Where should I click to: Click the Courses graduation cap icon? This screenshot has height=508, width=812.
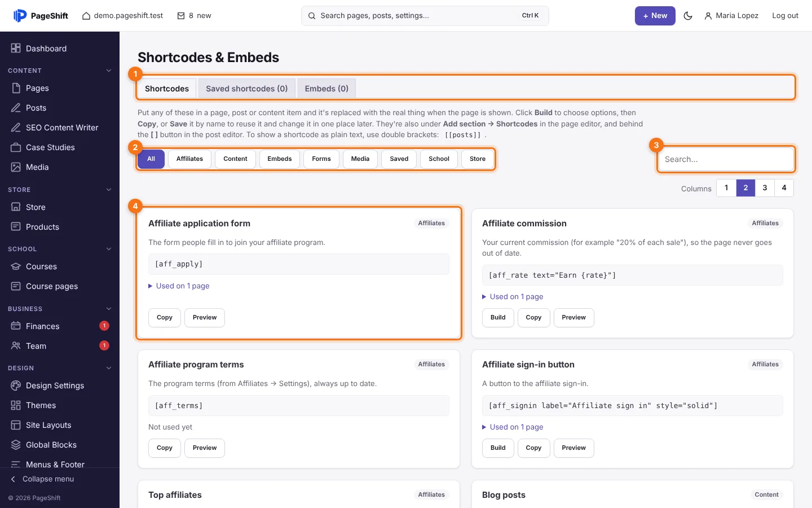pyautogui.click(x=16, y=266)
